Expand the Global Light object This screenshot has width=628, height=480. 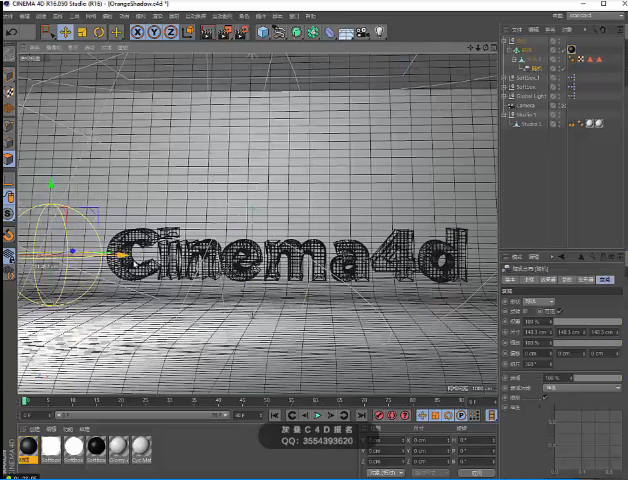click(504, 96)
